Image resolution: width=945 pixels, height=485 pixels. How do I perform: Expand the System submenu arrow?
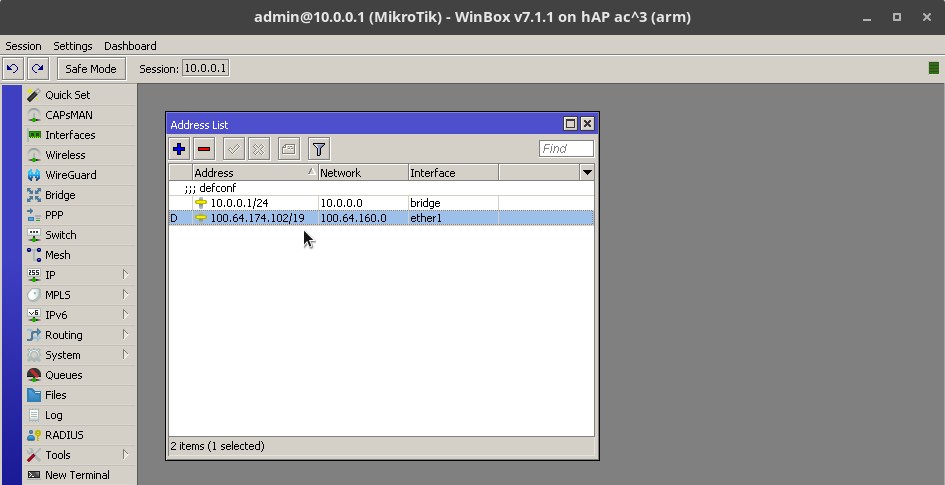pos(125,354)
